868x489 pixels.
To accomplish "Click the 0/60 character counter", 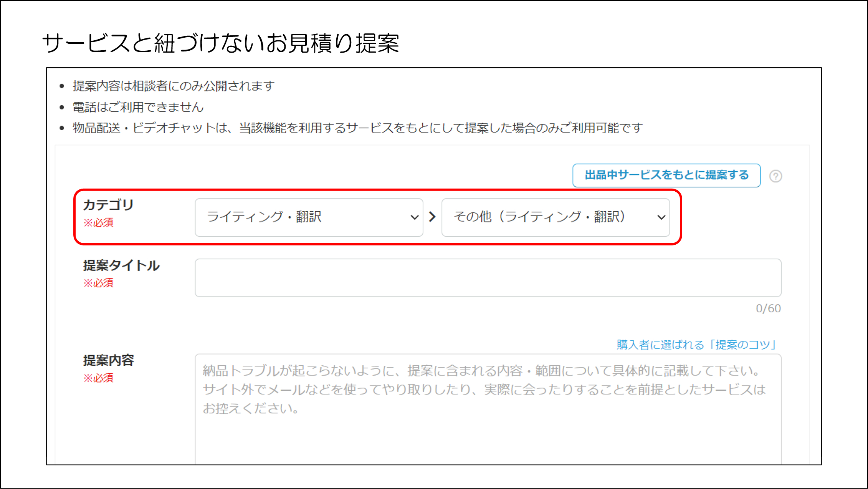I will (768, 308).
